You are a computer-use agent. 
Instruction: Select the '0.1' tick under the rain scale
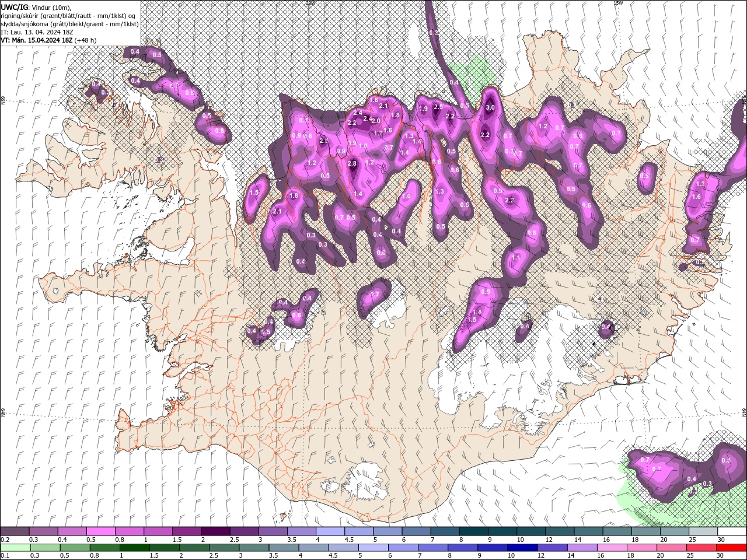pos(6,555)
